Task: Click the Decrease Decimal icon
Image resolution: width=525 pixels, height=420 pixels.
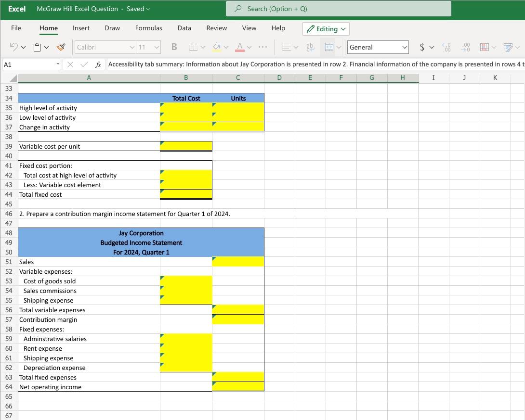Action: pyautogui.click(x=465, y=47)
